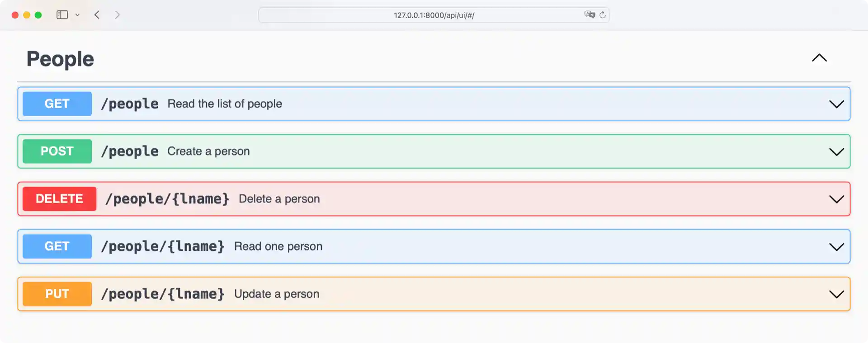Image resolution: width=868 pixels, height=343 pixels.
Task: Click the POST button for /people
Action: coord(57,151)
